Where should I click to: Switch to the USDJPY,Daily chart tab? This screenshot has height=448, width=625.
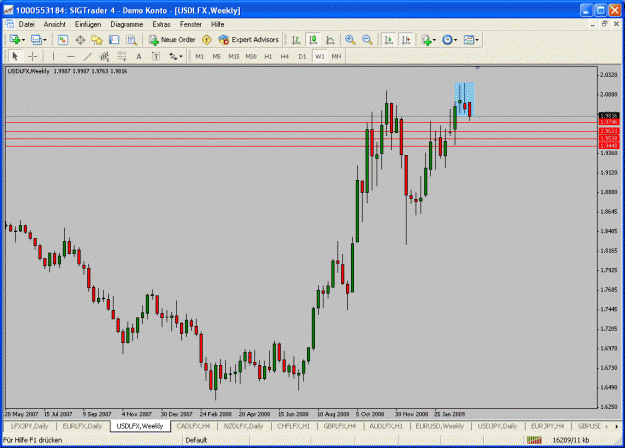tap(497, 426)
